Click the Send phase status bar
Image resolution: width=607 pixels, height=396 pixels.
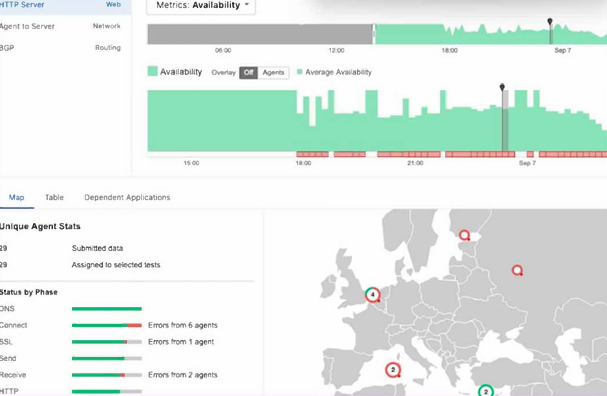pyautogui.click(x=107, y=358)
